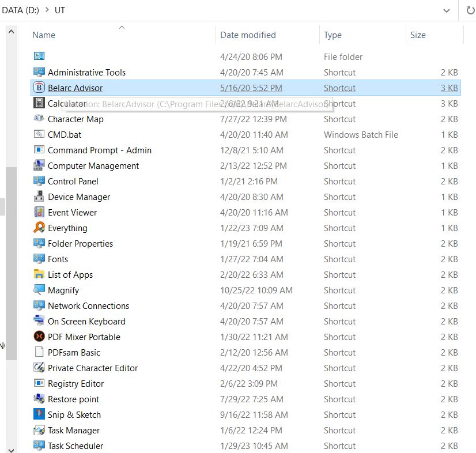The image size is (476, 453).
Task: Click the date '9/16/22 11:58 AM'
Action: [254, 415]
